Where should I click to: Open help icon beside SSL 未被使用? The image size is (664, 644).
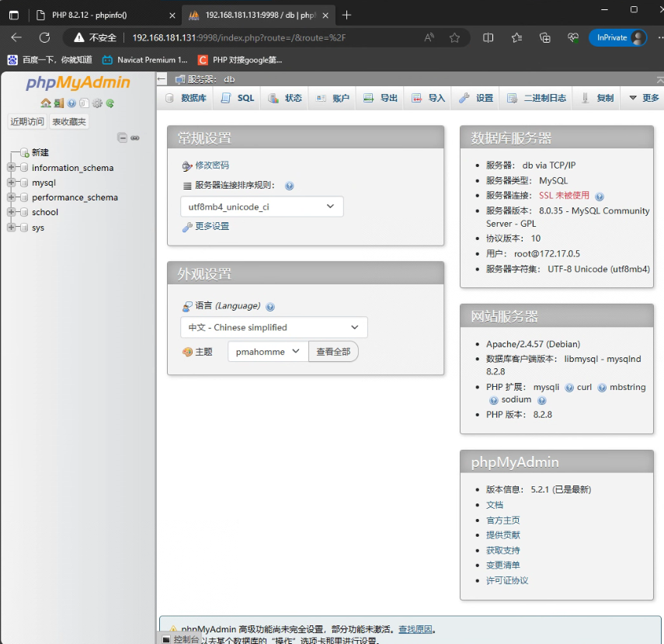point(600,197)
